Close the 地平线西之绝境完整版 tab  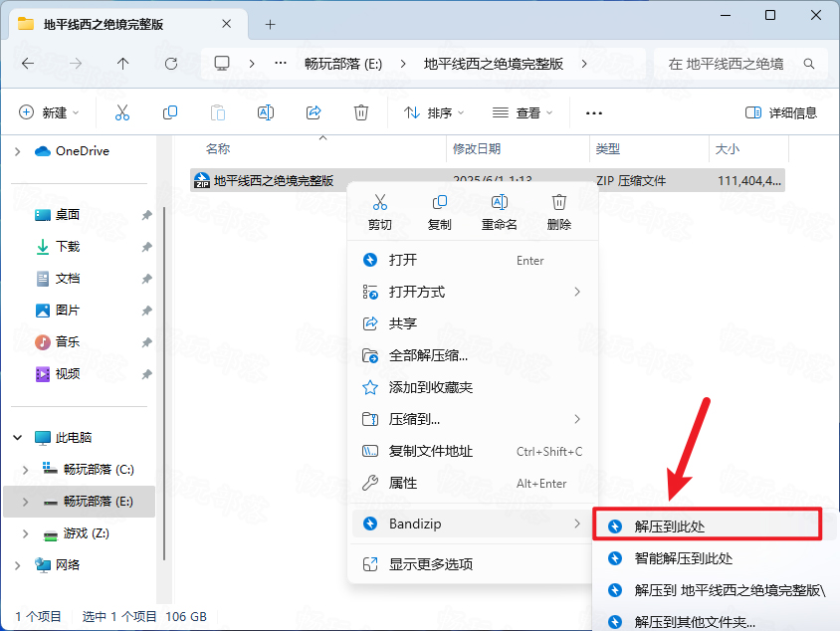pyautogui.click(x=227, y=24)
